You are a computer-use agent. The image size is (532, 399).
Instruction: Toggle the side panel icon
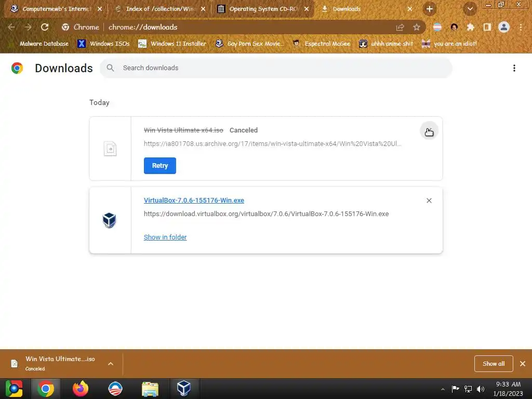click(487, 27)
